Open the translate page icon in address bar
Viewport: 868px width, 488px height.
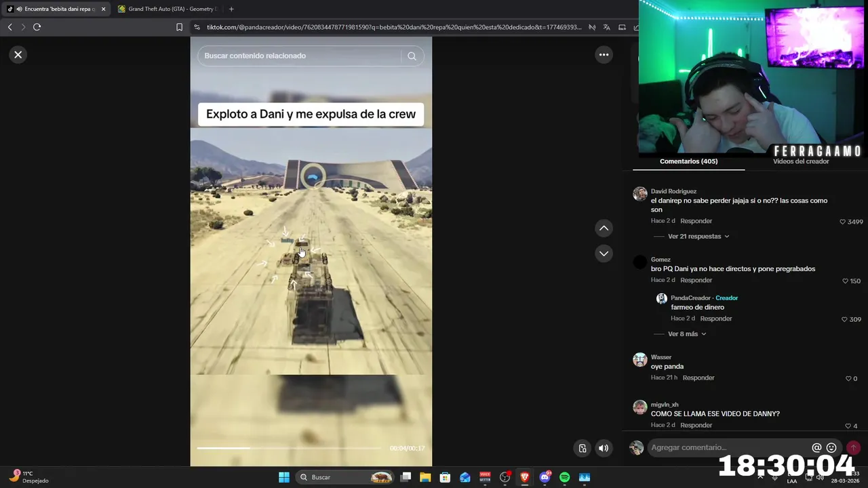coord(606,27)
